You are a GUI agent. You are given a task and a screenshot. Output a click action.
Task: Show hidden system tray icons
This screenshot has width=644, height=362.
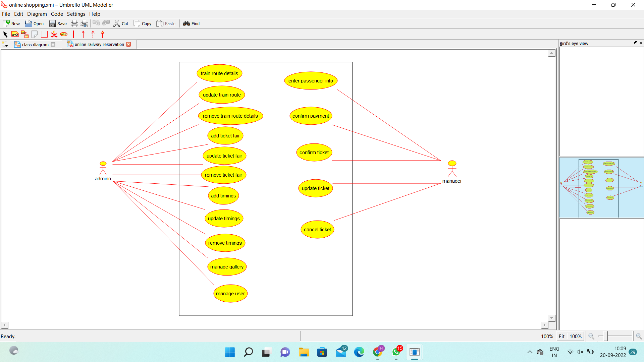[530, 352]
